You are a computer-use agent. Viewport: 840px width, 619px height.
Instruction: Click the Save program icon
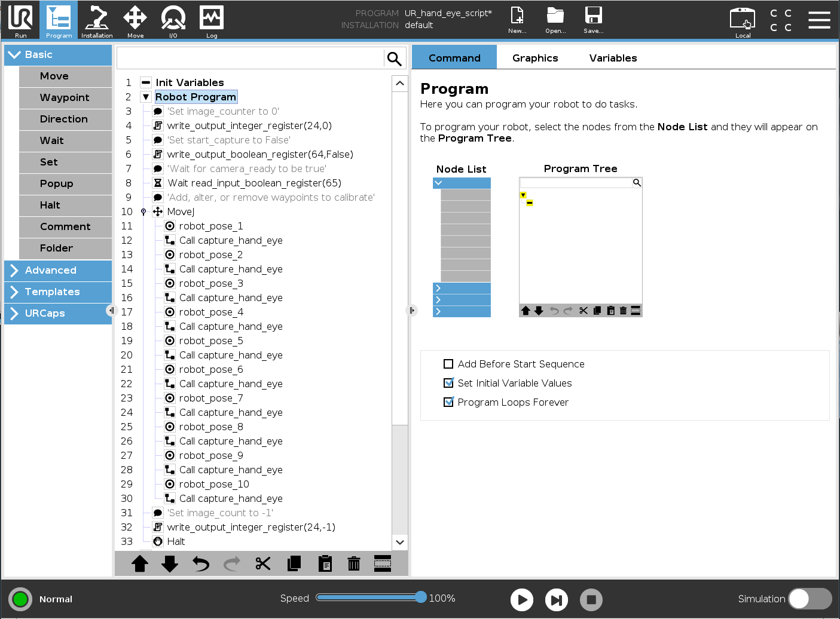coord(593,21)
